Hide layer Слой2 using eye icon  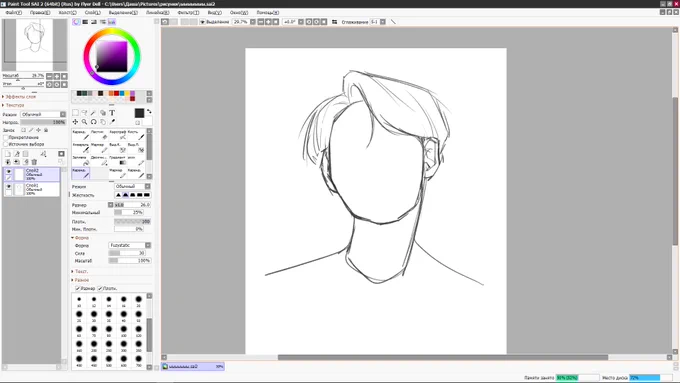[x=9, y=171]
